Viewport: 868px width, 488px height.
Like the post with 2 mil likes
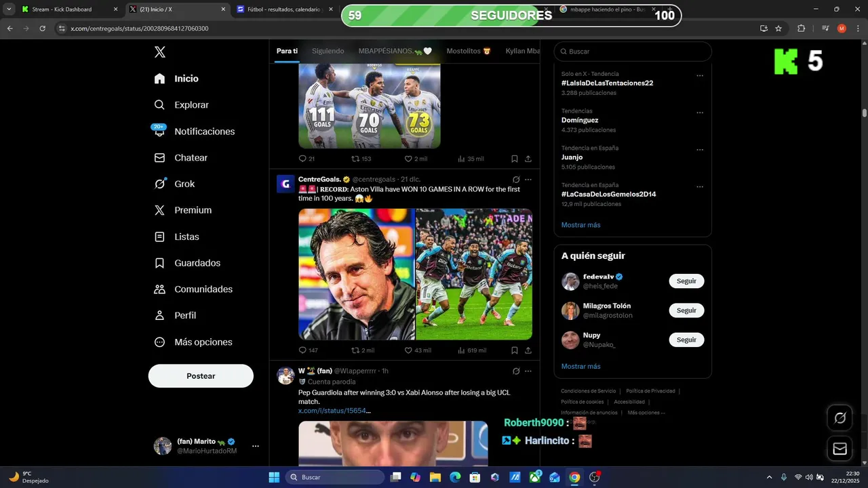[x=416, y=159]
